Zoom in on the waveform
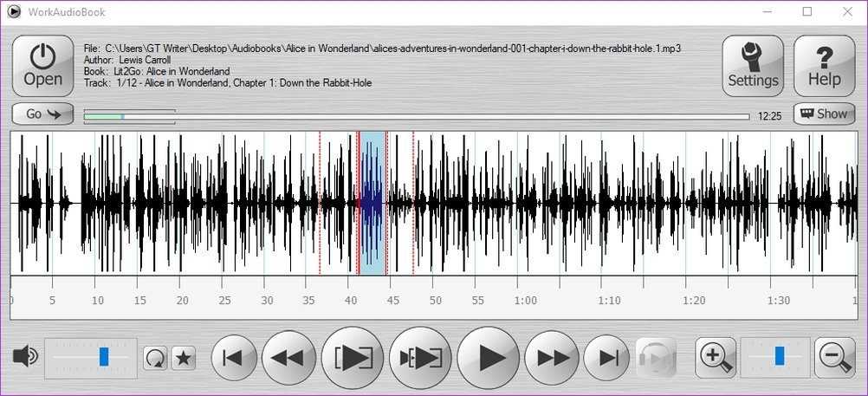Screen dimensions: 868x396 (716, 357)
